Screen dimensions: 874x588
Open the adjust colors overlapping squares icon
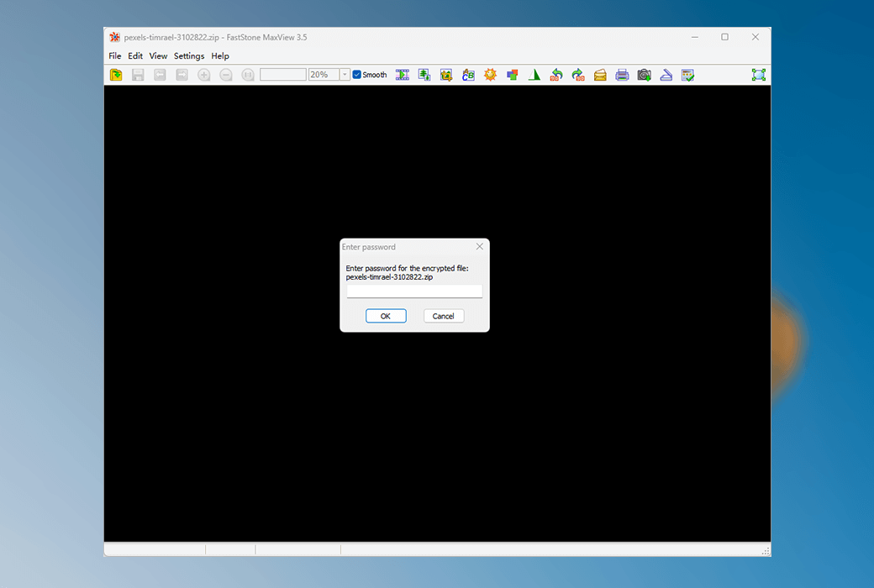512,75
